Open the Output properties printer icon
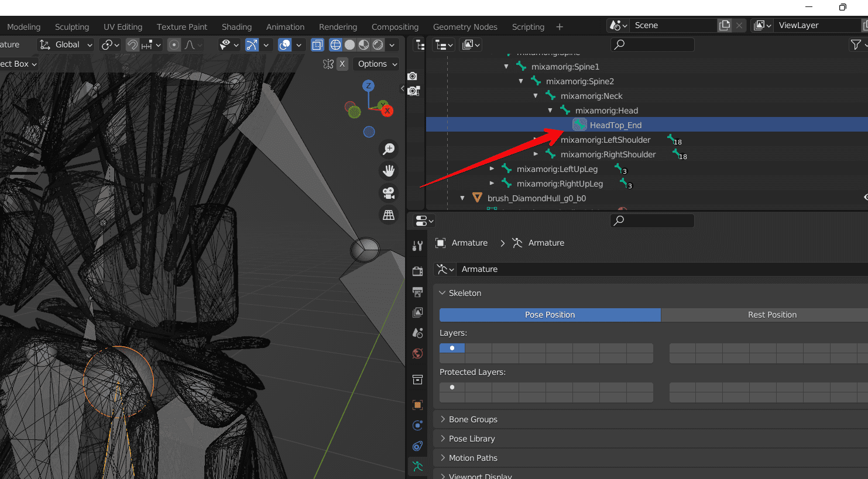Image resolution: width=868 pixels, height=479 pixels. coord(417,292)
